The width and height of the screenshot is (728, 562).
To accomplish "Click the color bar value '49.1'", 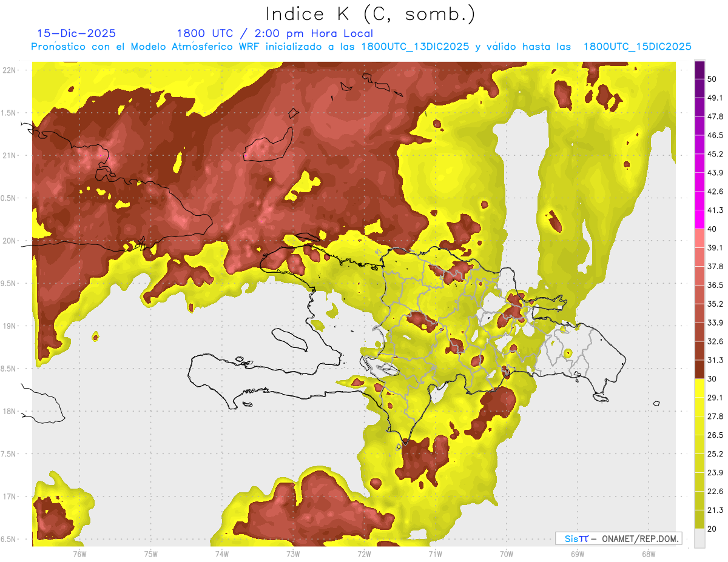I will pyautogui.click(x=715, y=98).
